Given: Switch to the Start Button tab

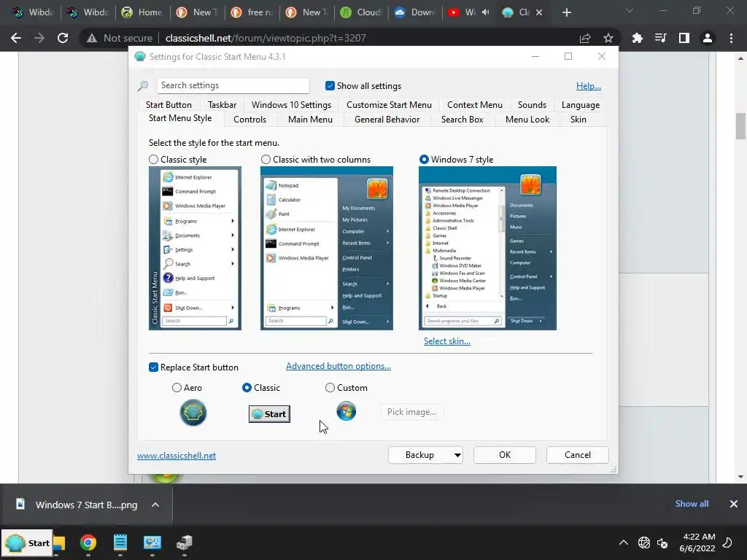Looking at the screenshot, I should click(x=169, y=105).
